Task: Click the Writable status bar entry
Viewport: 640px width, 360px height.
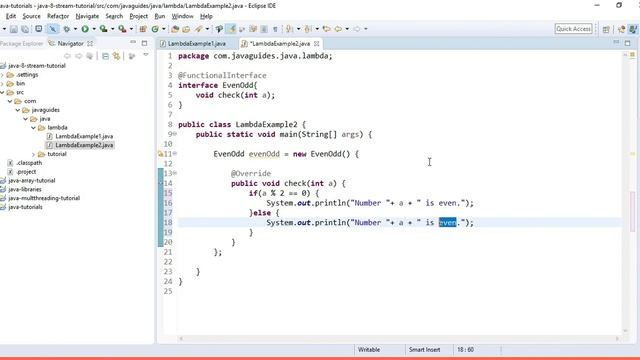Action: point(369,350)
